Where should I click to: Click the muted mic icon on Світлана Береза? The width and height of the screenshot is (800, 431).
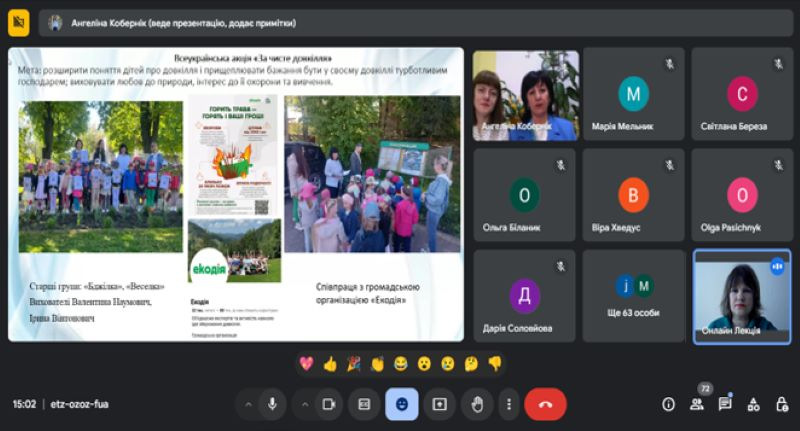(x=778, y=64)
